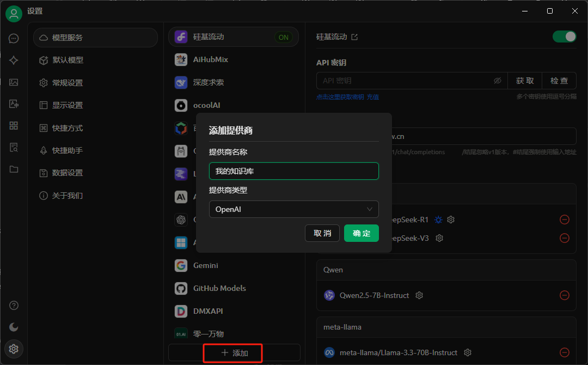The height and width of the screenshot is (365, 588).
Task: Select the GitHub Models provider
Action: pos(234,289)
